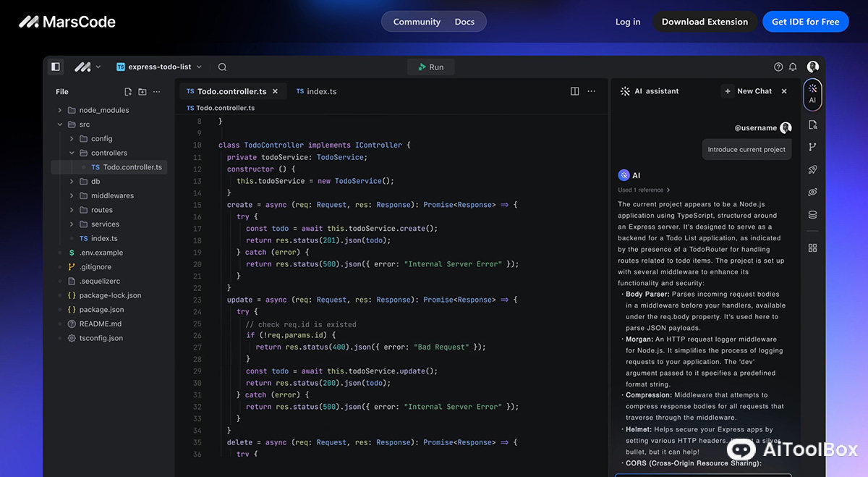868x477 pixels.
Task: Open the express-todo-list project dropdown
Action: point(159,67)
